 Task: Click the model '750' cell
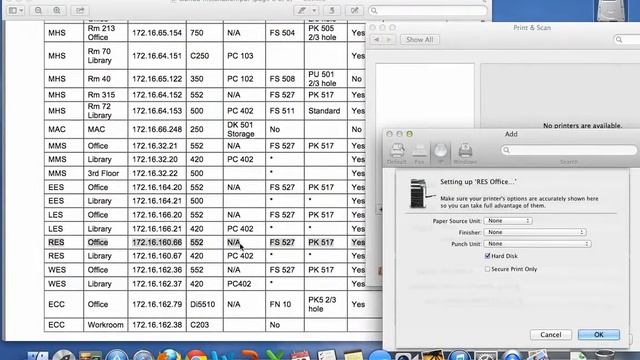[204, 33]
